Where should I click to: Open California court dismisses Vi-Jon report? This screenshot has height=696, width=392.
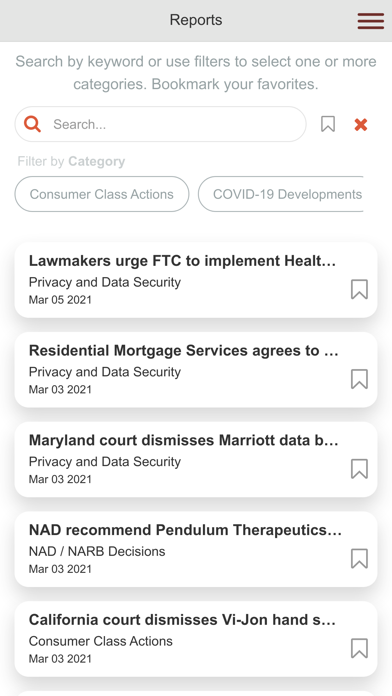pyautogui.click(x=196, y=639)
